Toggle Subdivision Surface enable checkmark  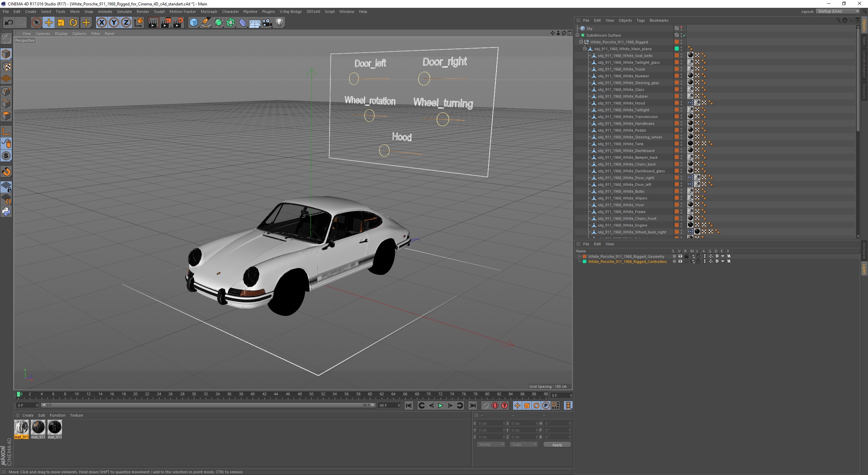[685, 35]
